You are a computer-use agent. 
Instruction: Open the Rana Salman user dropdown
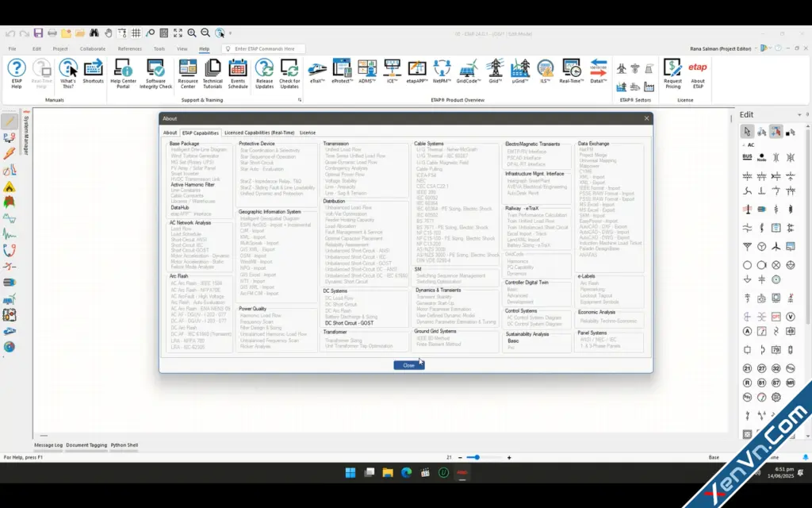tap(756, 48)
